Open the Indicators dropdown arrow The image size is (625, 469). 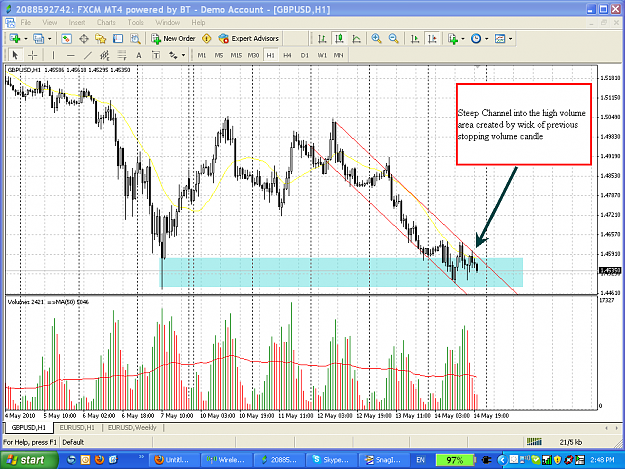click(463, 39)
